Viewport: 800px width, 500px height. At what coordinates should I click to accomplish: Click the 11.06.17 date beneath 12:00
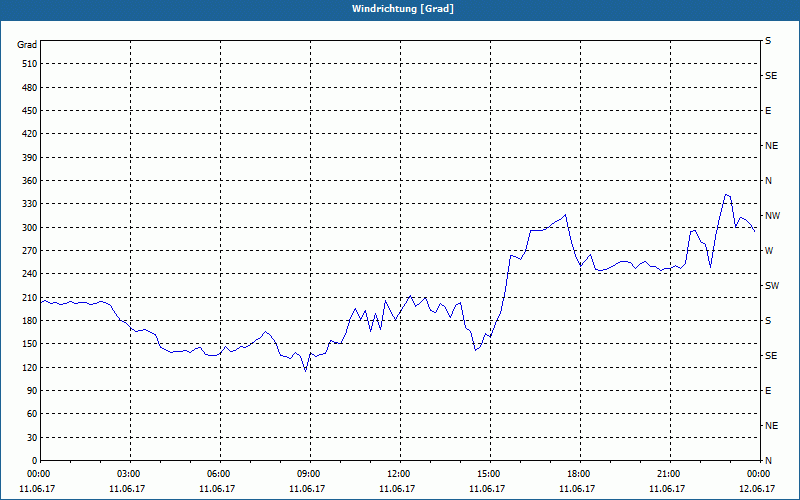click(397, 489)
